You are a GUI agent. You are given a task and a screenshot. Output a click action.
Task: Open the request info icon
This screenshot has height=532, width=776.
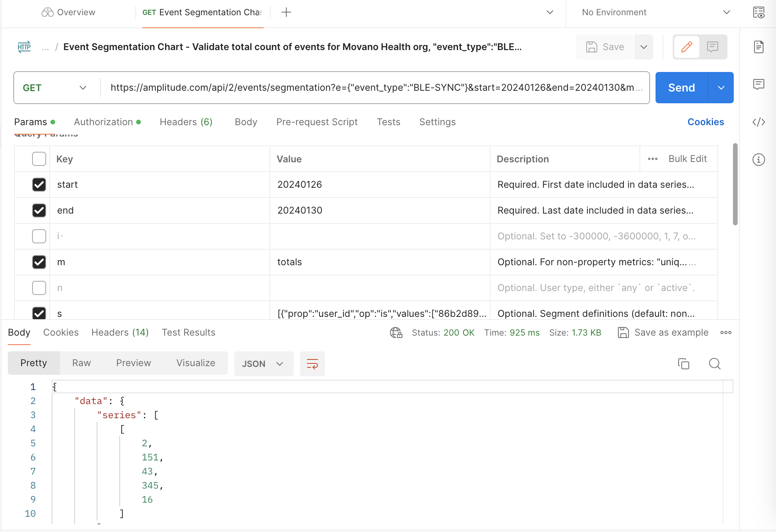pyautogui.click(x=758, y=160)
